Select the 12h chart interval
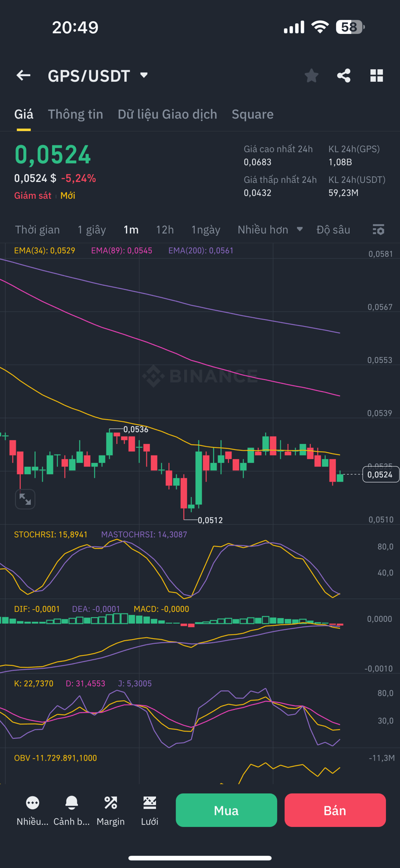 coord(165,230)
